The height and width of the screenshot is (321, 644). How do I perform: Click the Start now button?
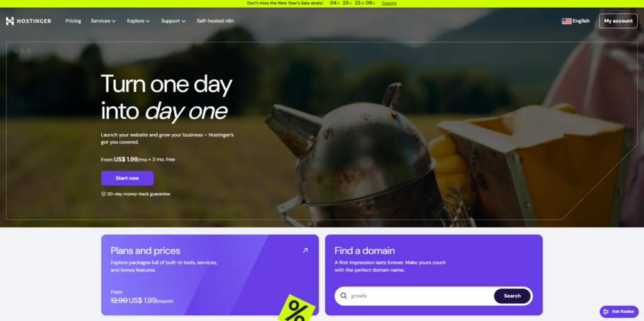pyautogui.click(x=127, y=178)
